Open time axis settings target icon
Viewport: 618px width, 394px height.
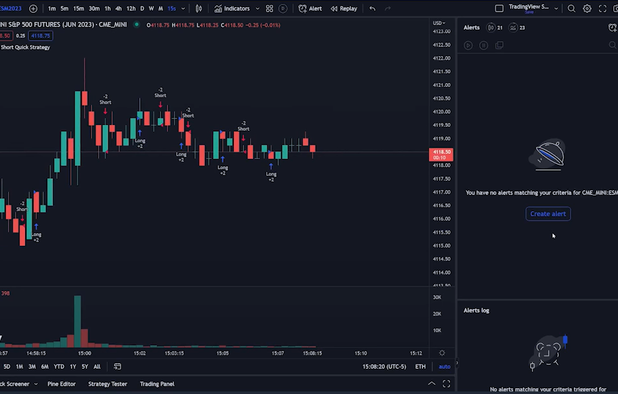point(442,353)
